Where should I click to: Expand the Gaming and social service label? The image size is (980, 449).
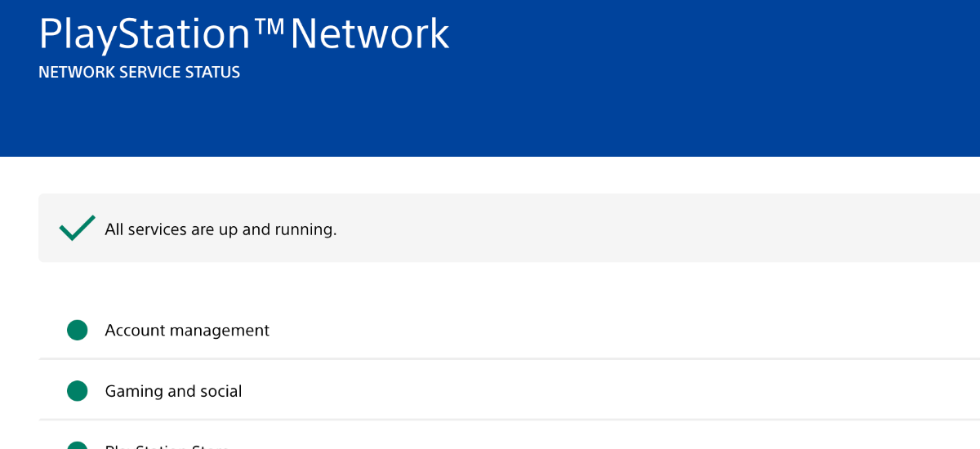click(x=173, y=392)
